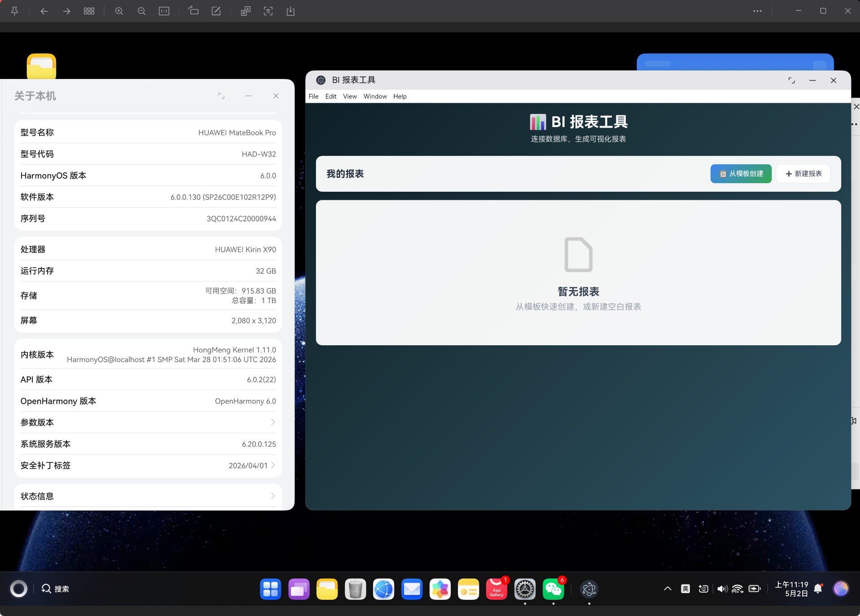Screen dimensions: 860x616
Task: Click the pin icon in viewer toolbar
Action: 14,11
